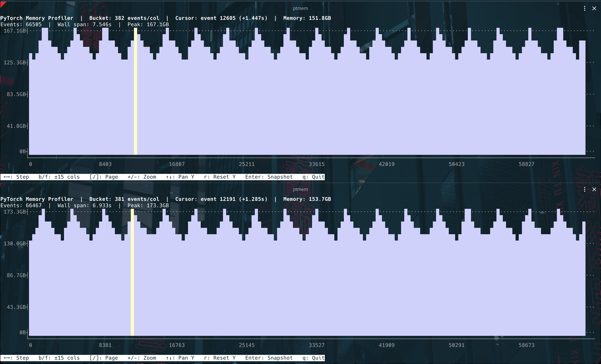Viewport: 601px width, 364px height.
Task: Open the bottom ptmem pane kebab menu
Action: click(x=585, y=189)
